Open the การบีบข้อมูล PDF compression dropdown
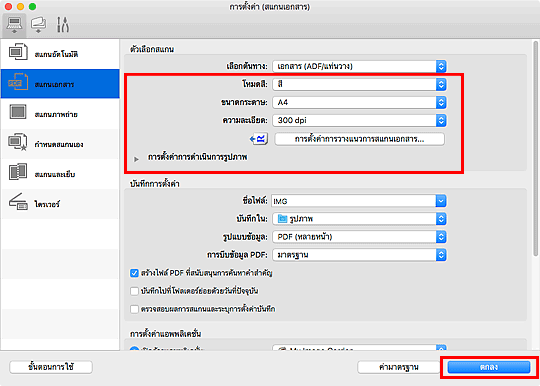 coord(359,255)
